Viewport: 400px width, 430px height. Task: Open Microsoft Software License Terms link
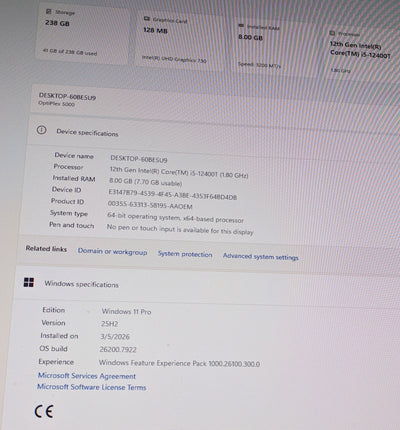click(92, 387)
